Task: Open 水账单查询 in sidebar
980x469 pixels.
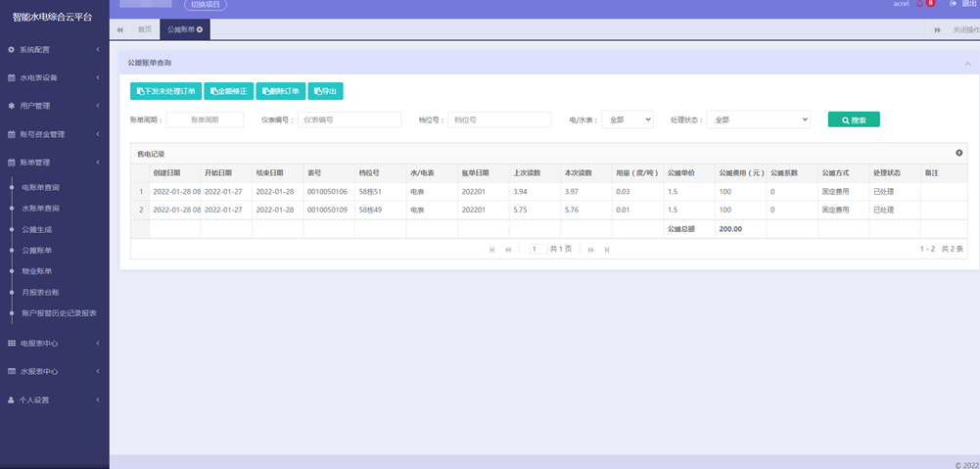Action: (40, 209)
